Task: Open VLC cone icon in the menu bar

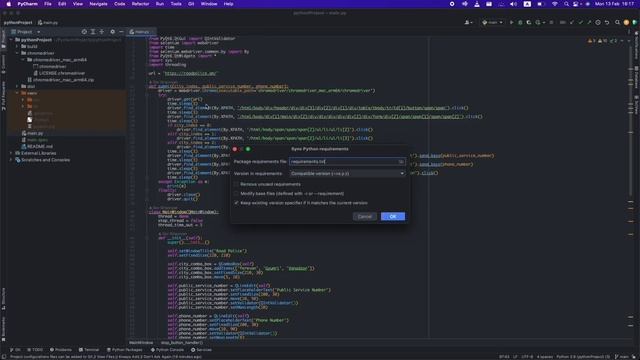Action: click(x=477, y=4)
